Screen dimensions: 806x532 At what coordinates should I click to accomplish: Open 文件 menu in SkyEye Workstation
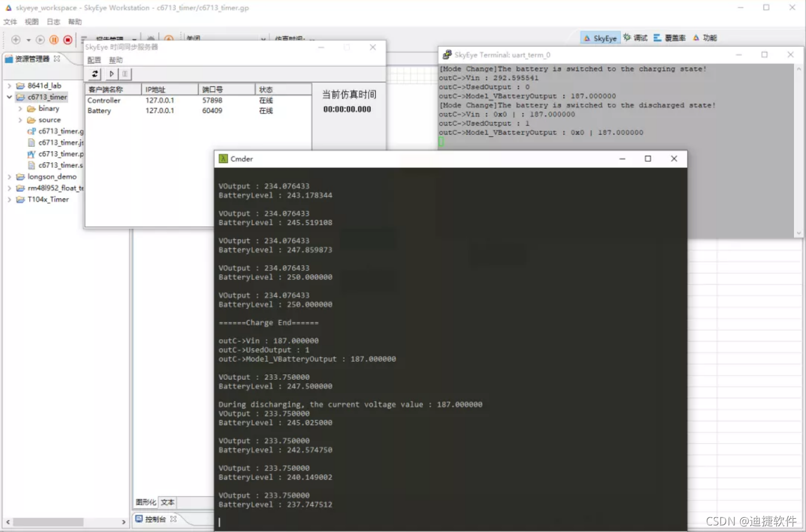coord(10,21)
